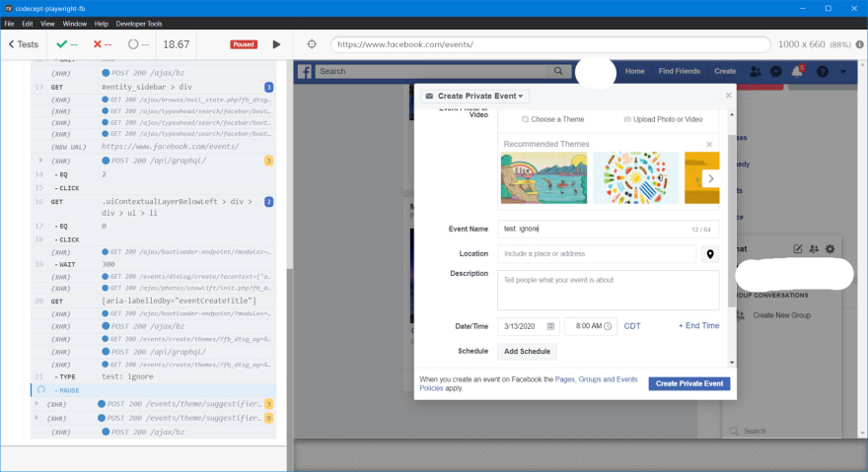868x472 pixels.
Task: Open the Developer Tools menu
Action: pos(139,24)
